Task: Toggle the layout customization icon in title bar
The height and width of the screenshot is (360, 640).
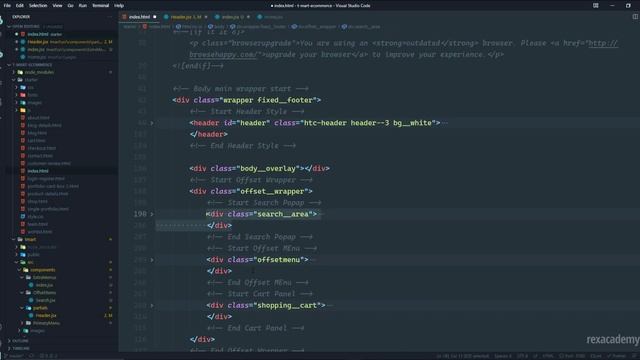Action: (x=596, y=6)
